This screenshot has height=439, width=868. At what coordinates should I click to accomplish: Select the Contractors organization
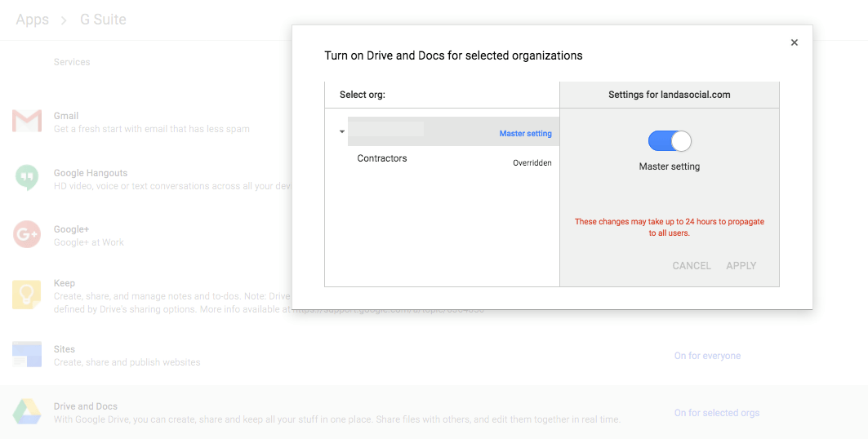(382, 158)
